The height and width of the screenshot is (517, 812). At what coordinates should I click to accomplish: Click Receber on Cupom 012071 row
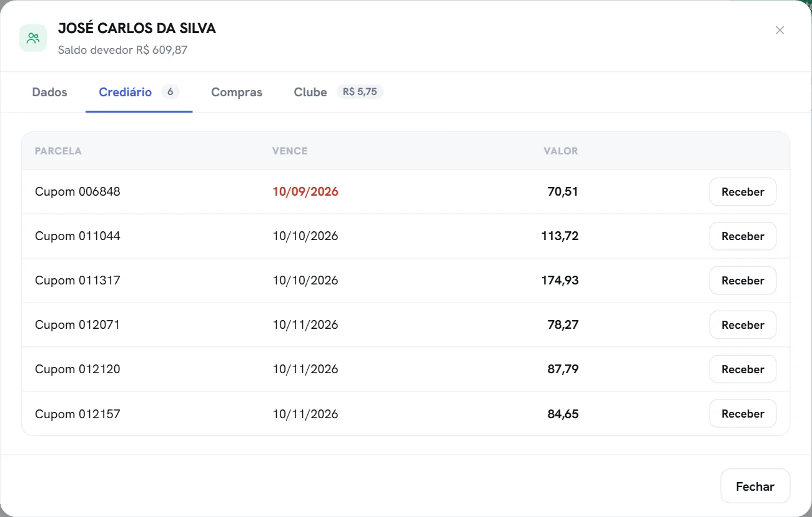tap(743, 325)
